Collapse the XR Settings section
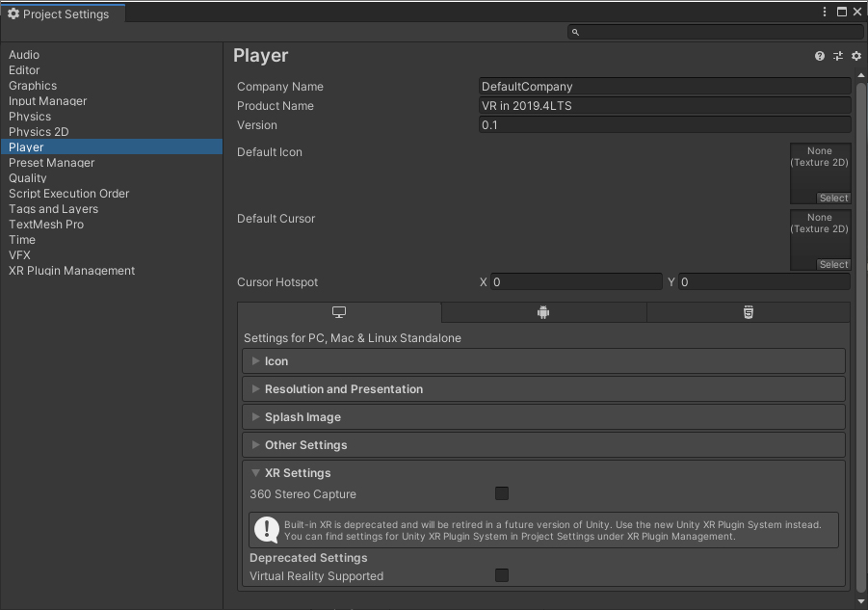 pos(297,473)
